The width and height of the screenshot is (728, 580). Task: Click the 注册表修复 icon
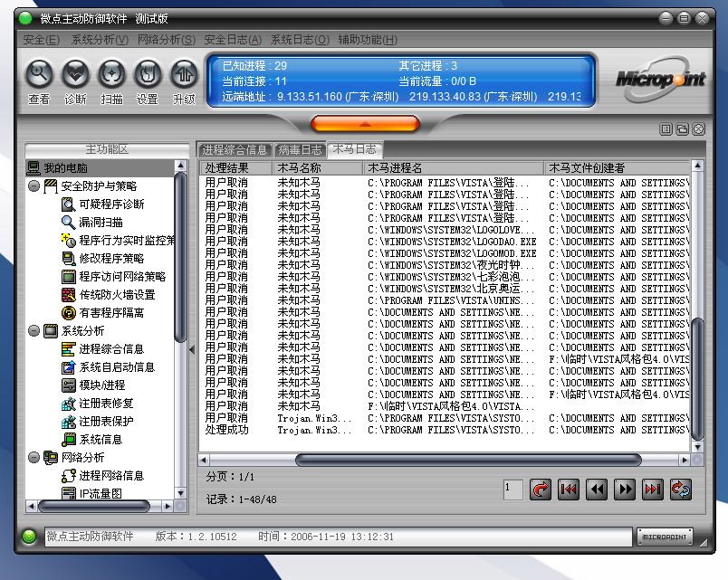68,404
